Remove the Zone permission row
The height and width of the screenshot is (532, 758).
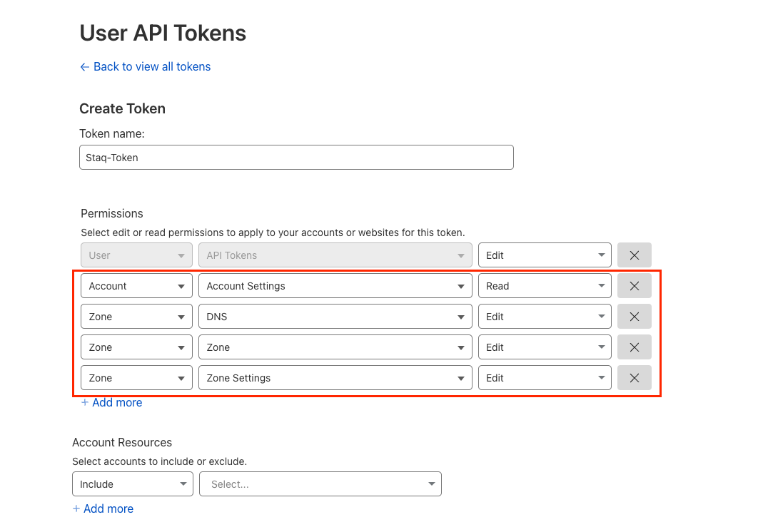coord(634,347)
